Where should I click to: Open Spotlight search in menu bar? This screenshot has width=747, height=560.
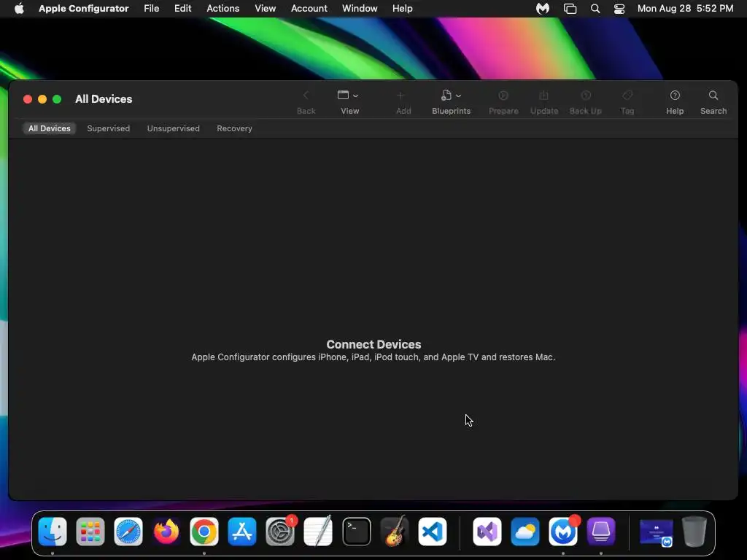tap(595, 9)
